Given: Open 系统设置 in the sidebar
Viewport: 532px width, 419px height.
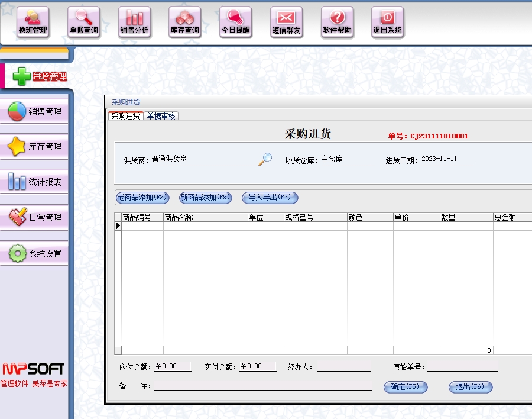Looking at the screenshot, I should pyautogui.click(x=35, y=253).
